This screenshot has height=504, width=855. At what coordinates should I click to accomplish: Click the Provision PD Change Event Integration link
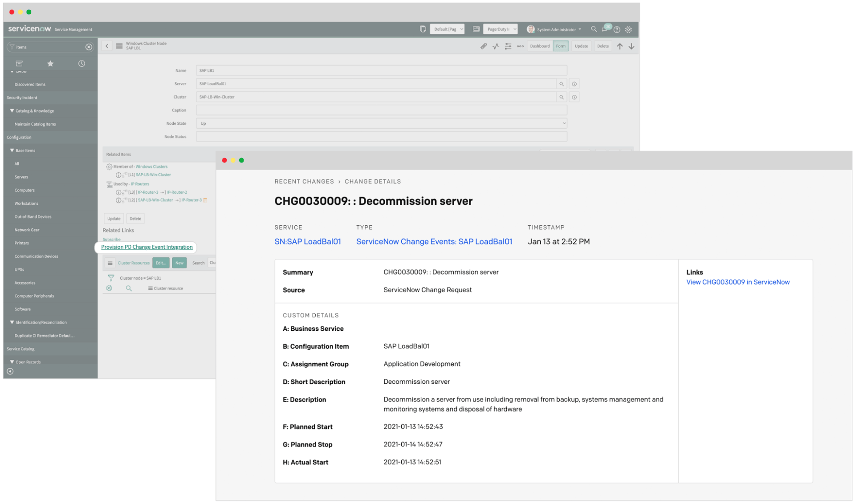(x=147, y=247)
